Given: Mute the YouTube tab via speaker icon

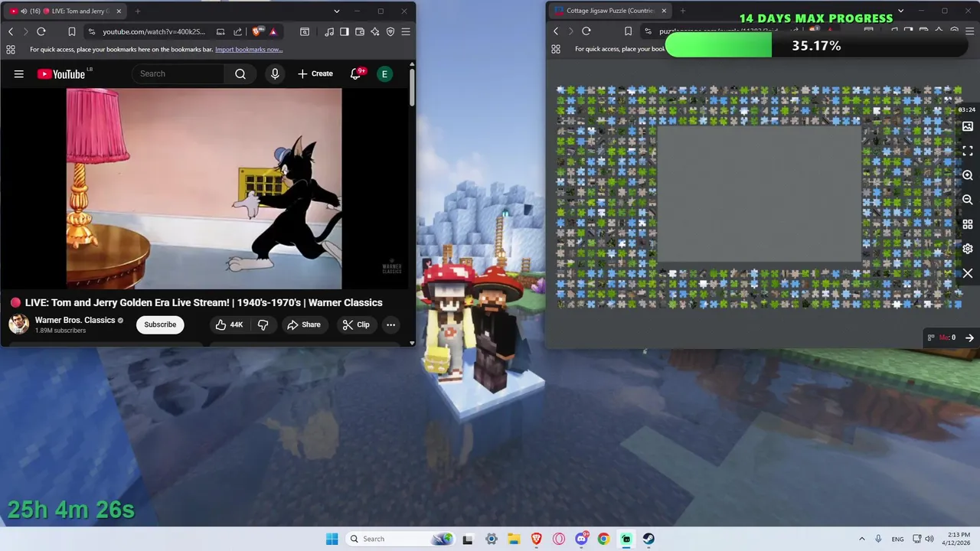Looking at the screenshot, I should coord(24,11).
